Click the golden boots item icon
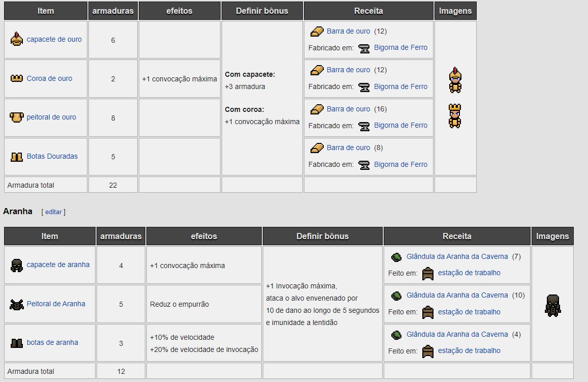This screenshot has width=588, height=382. pos(17,157)
